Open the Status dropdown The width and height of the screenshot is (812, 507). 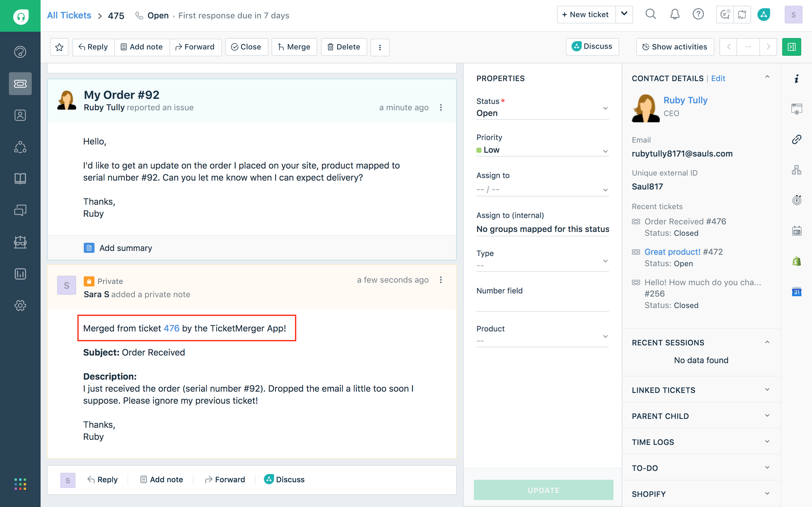542,113
